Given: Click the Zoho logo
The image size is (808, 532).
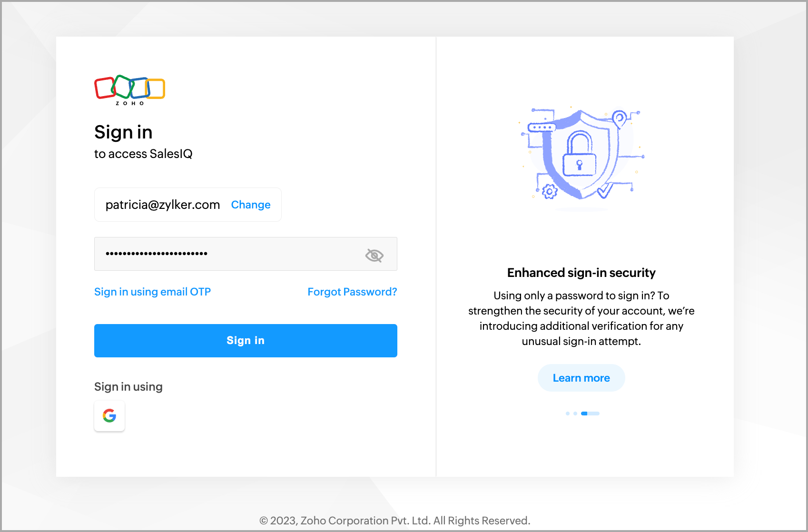Looking at the screenshot, I should [x=129, y=90].
